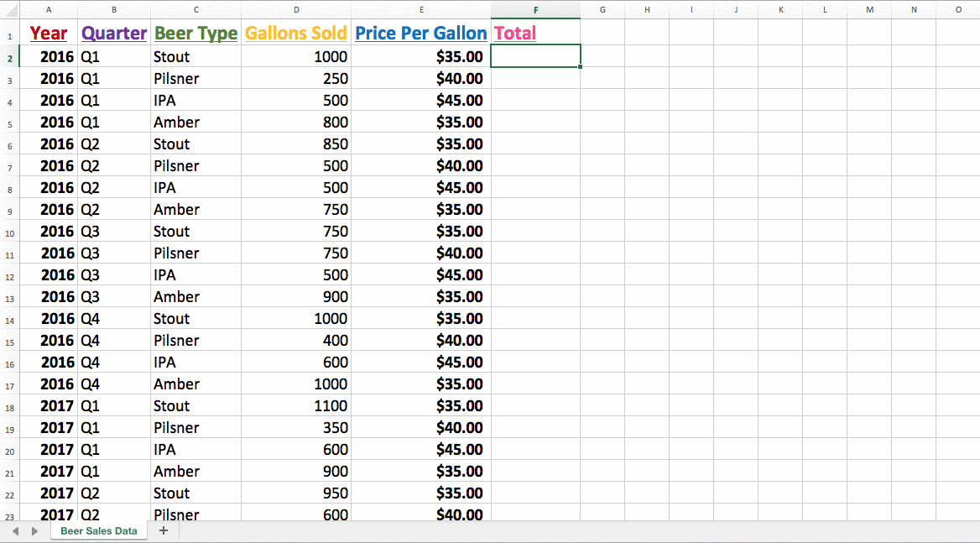Click the Gallons Sold header cell

pyautogui.click(x=296, y=34)
